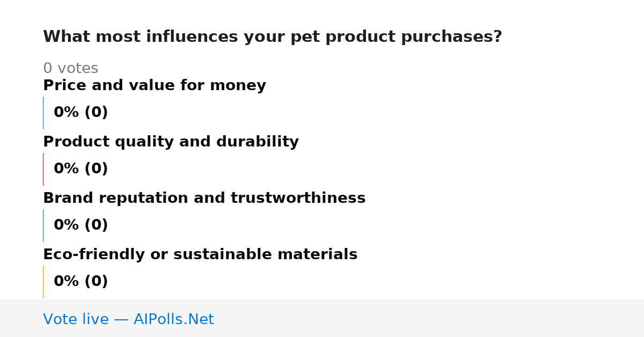Click the 0% (0) result under Brand reputation
The image size is (644, 337).
pyautogui.click(x=80, y=225)
